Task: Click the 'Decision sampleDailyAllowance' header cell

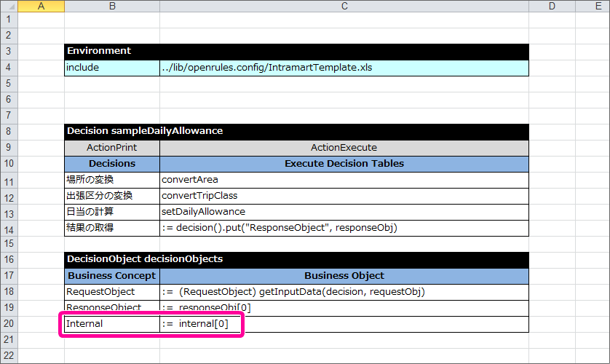Action: [x=296, y=132]
